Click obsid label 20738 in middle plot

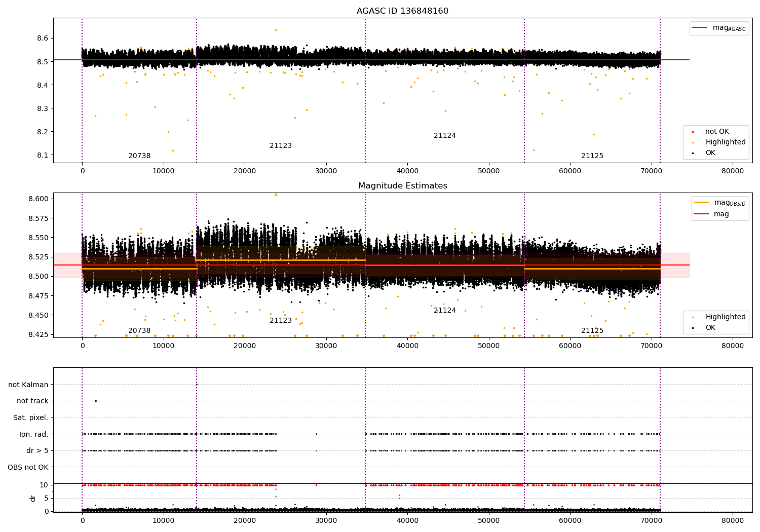[x=139, y=330]
